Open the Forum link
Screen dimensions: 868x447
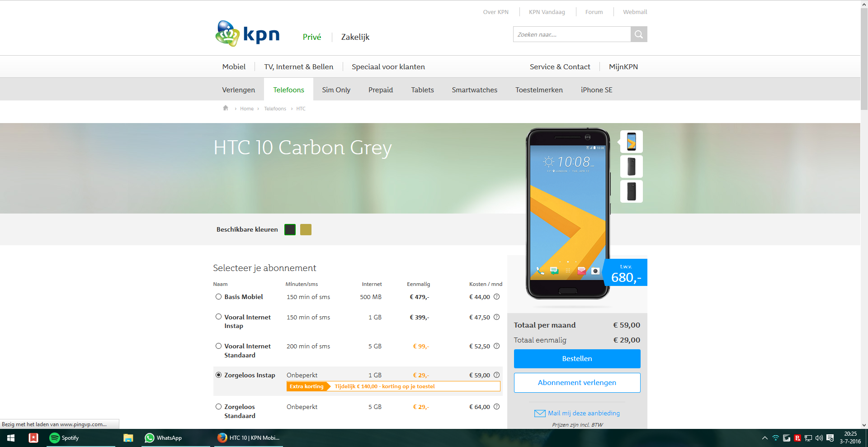click(x=594, y=12)
